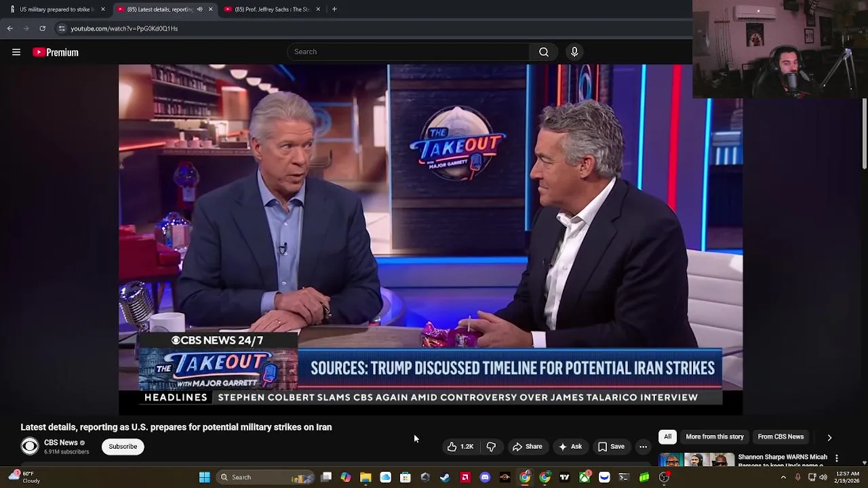Close the US military prepared tab

103,9
